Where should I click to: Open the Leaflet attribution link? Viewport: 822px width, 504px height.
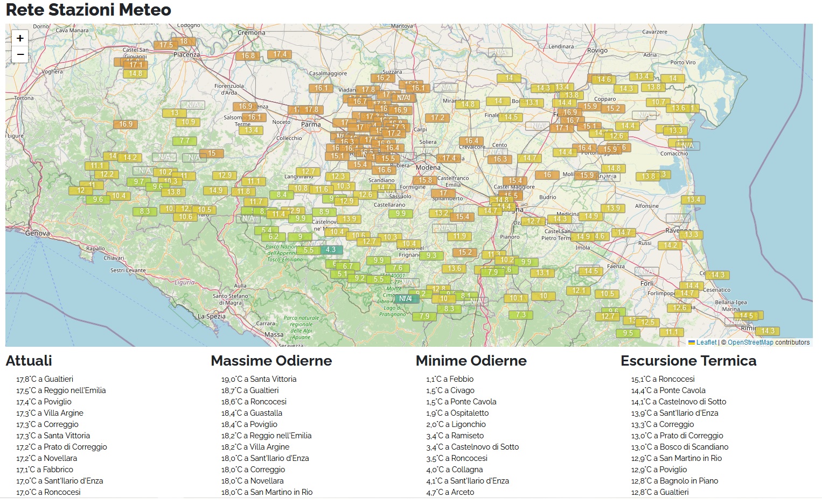(706, 342)
